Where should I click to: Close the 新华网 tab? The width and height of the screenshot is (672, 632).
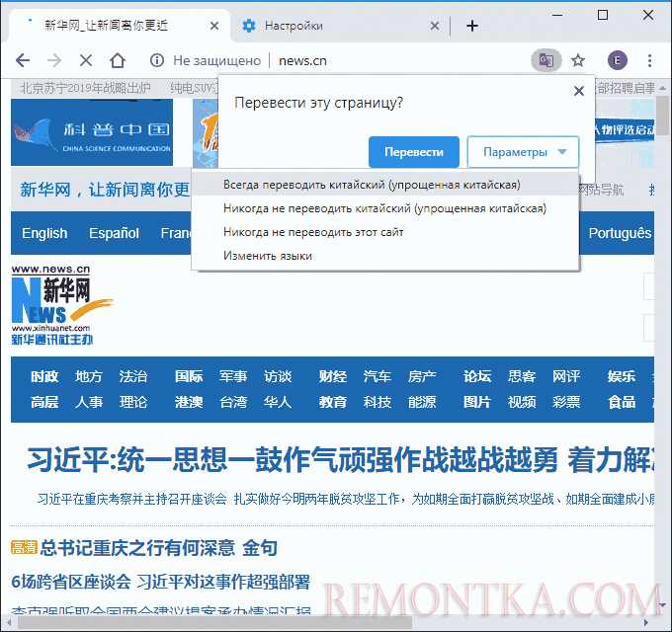coord(214,26)
